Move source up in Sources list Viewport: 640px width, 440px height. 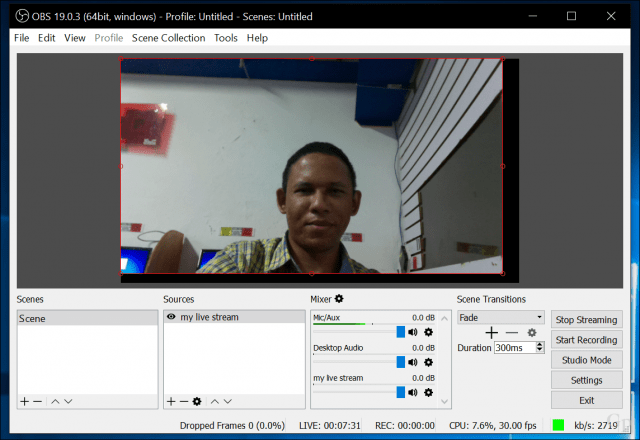coord(215,402)
